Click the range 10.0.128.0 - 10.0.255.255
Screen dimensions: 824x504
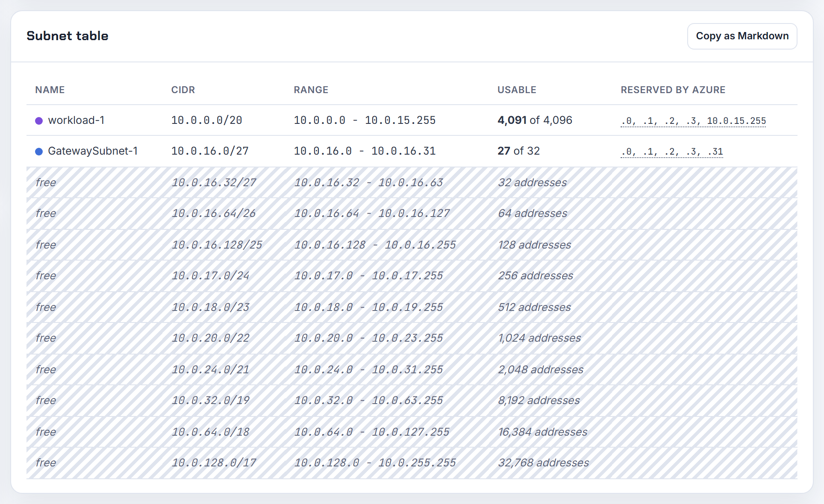click(375, 463)
